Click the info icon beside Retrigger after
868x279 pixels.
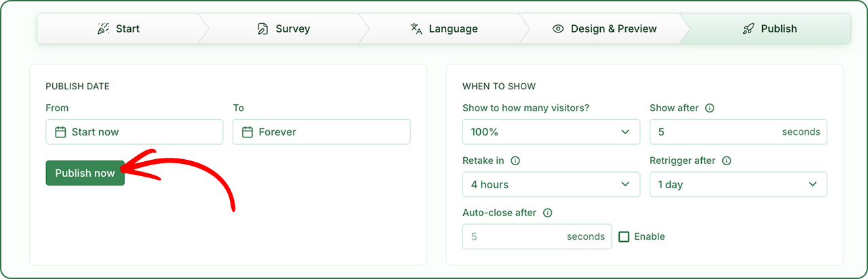(726, 161)
